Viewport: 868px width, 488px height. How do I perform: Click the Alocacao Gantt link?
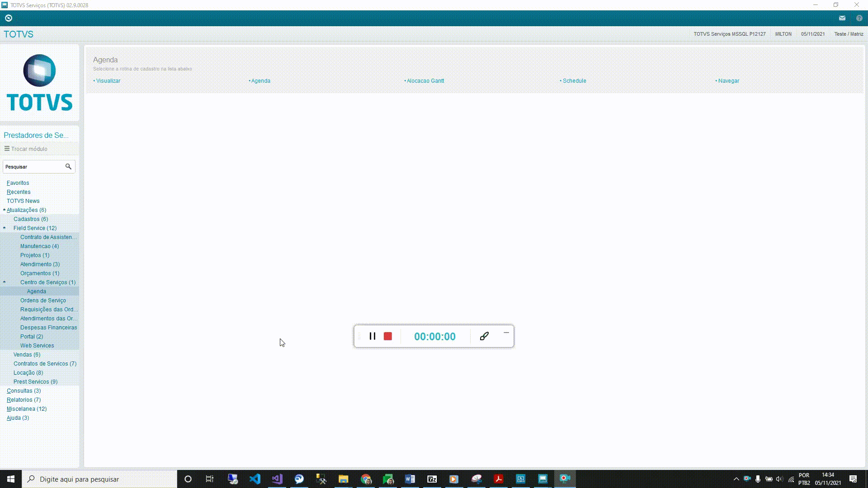click(x=425, y=81)
